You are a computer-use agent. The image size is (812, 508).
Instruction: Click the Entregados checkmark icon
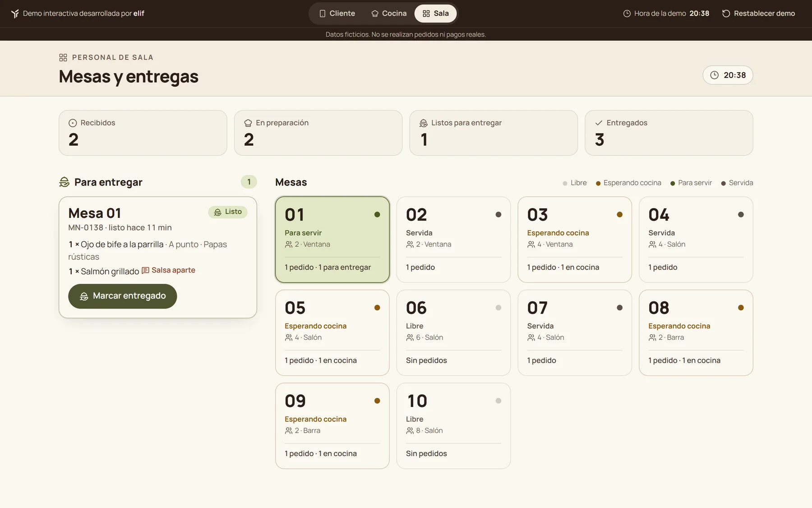pos(599,123)
